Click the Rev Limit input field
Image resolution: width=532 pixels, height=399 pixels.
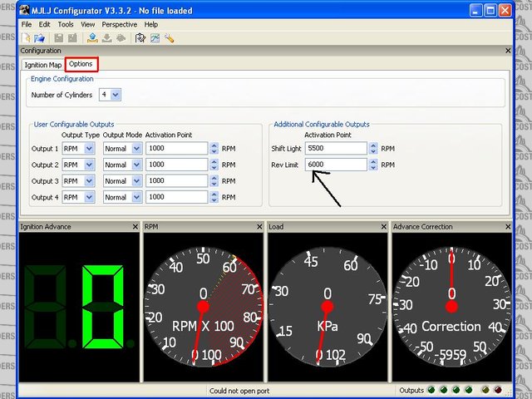point(335,165)
